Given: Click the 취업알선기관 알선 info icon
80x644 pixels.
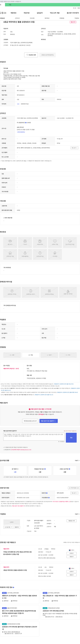Looking at the screenshot, I should 45,469.
